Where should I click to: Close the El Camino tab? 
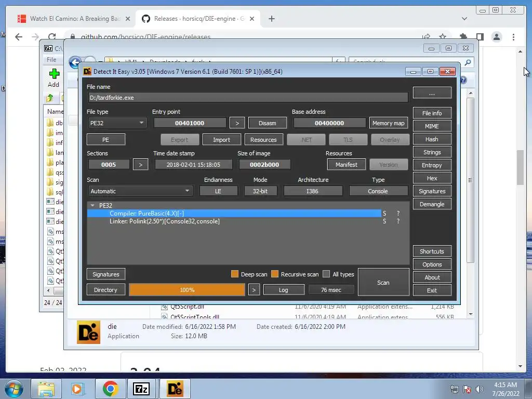(x=128, y=19)
